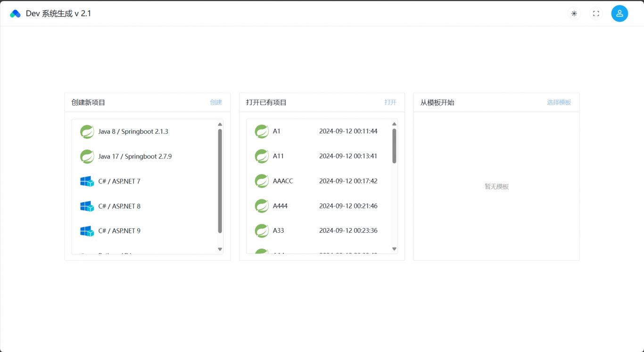Click Spring icon of project A11

coord(262,156)
